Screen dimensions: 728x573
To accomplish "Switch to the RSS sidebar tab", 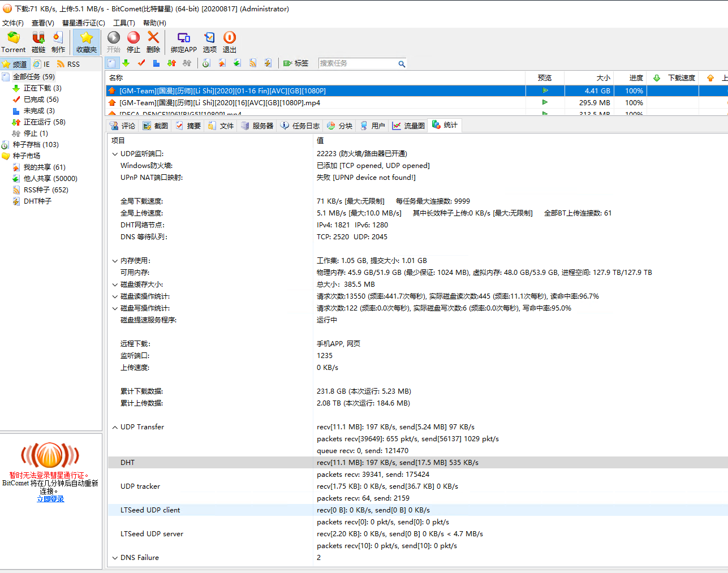I will pyautogui.click(x=68, y=64).
